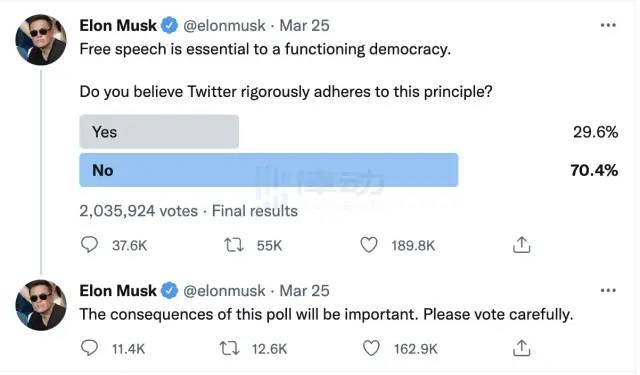Open Elon Musk's avatar on second tweet
This screenshot has width=640, height=375.
[x=41, y=305]
